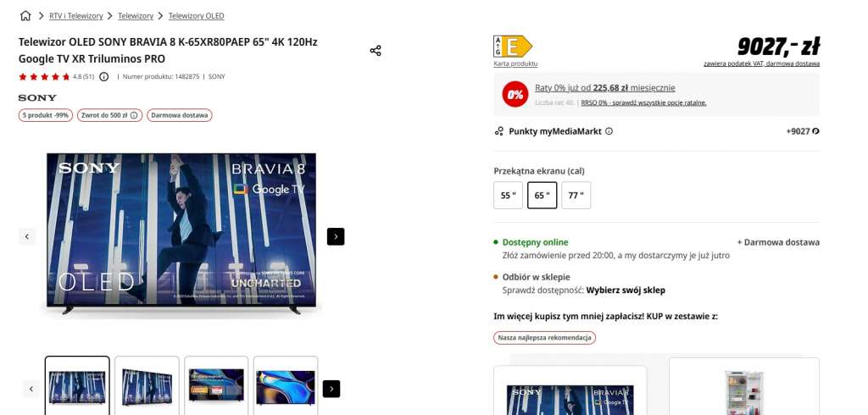Click Wybierz swój sklep link
The height and width of the screenshot is (415, 868).
[x=626, y=290]
